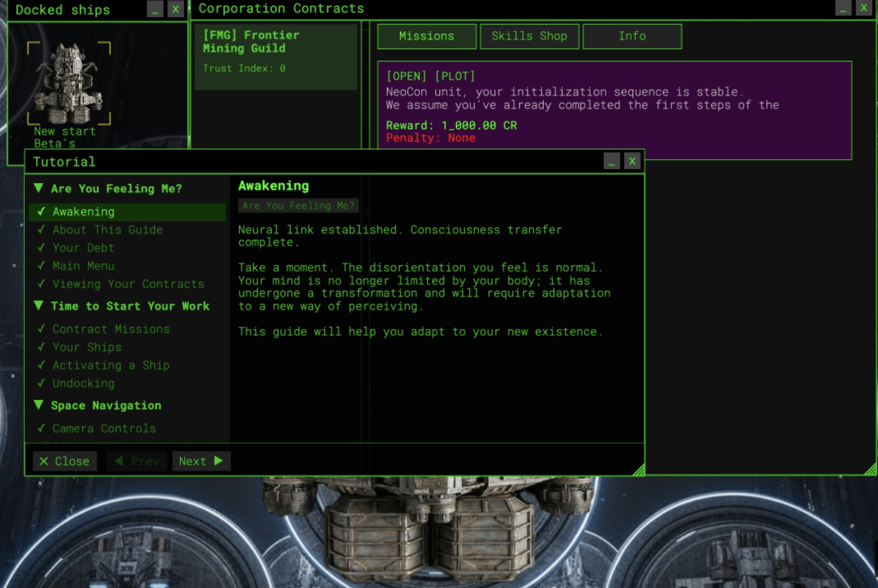Open the [OPEN] [PLOT] mission card
The height and width of the screenshot is (588, 878).
(x=614, y=108)
